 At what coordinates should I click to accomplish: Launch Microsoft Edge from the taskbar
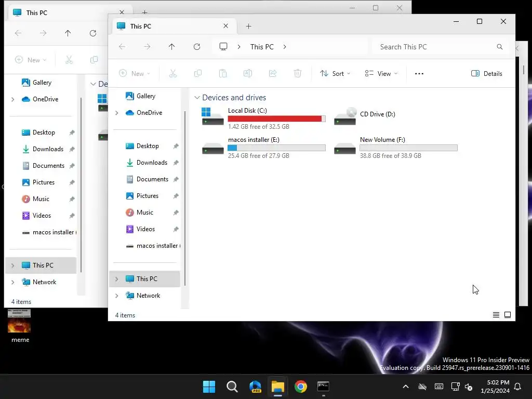pos(255,387)
